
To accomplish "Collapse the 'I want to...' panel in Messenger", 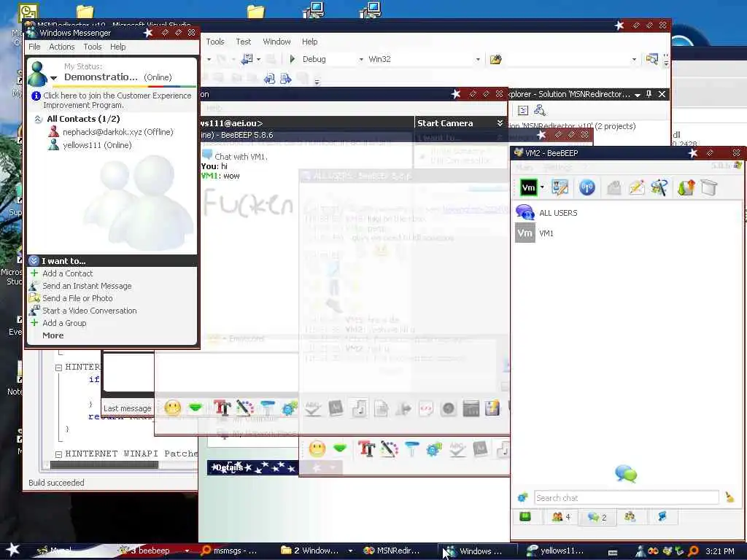I will click(x=34, y=261).
